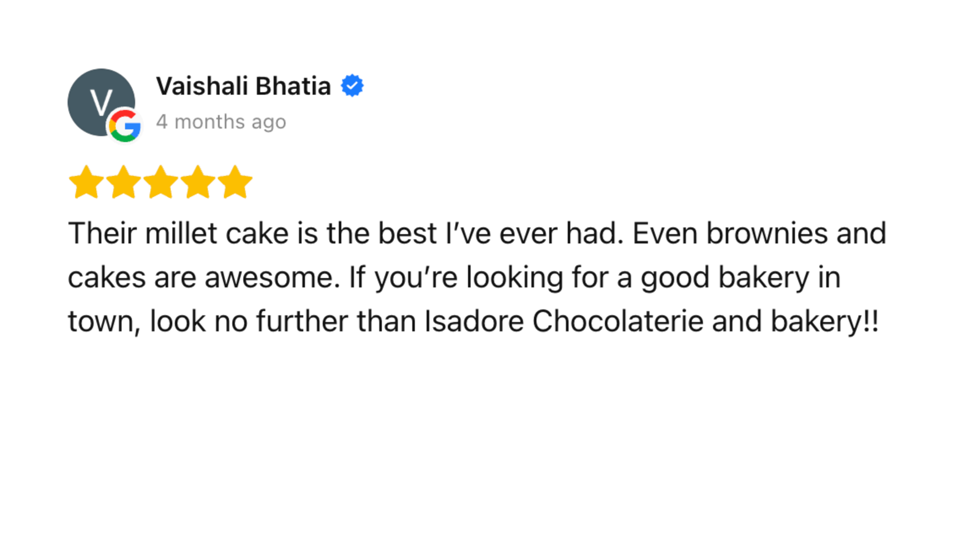Click the word 'brownies' in review
Screen dimensions: 980x541
point(767,233)
